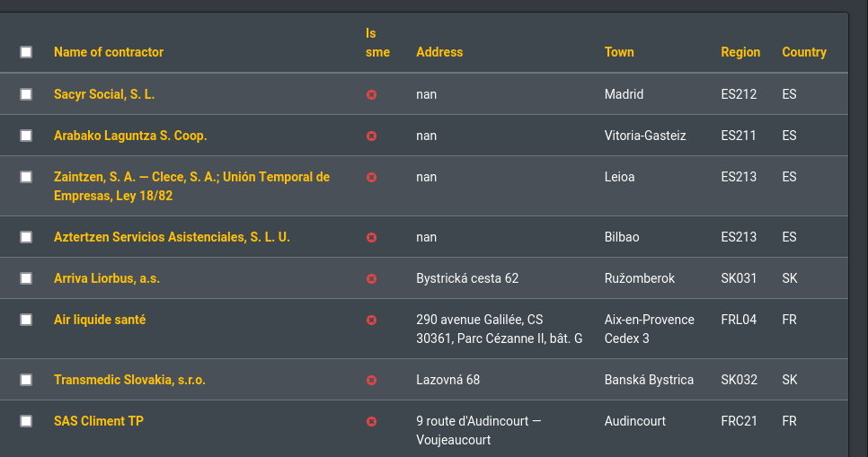Open the SAS Climent TP contractor link

99,421
